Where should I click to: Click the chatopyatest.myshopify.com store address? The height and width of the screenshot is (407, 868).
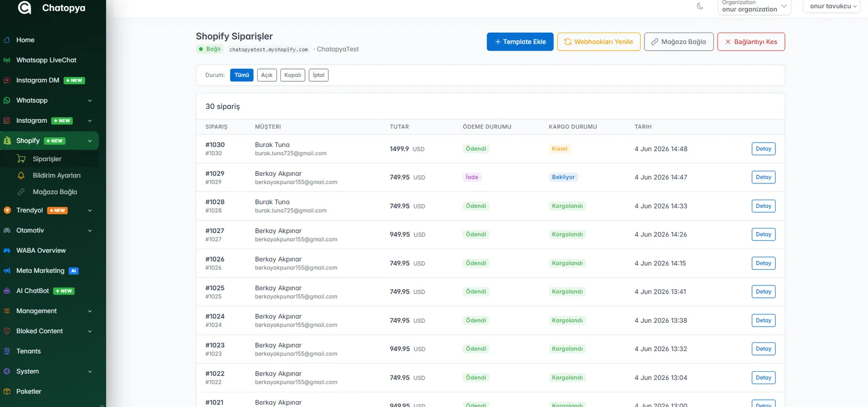pos(269,49)
